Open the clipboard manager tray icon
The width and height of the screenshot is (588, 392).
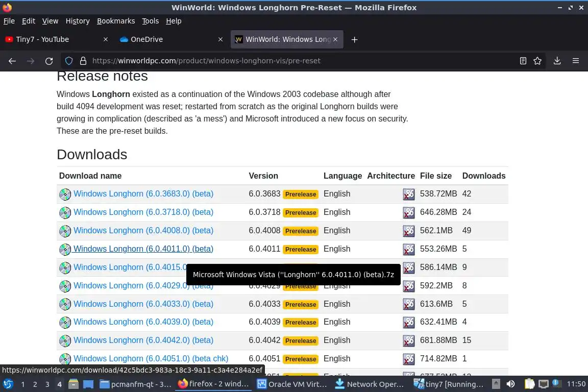[529, 384]
